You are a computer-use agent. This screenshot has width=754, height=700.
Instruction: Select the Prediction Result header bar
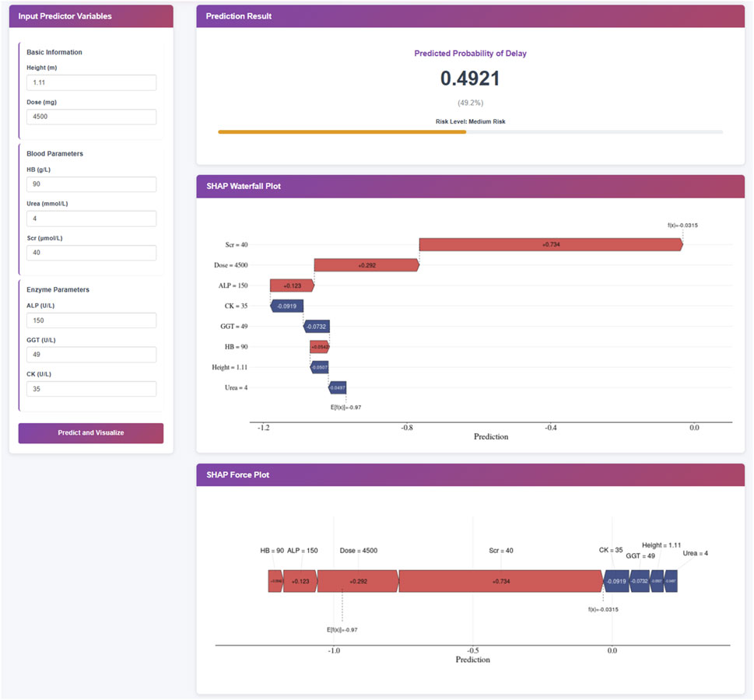click(470, 16)
